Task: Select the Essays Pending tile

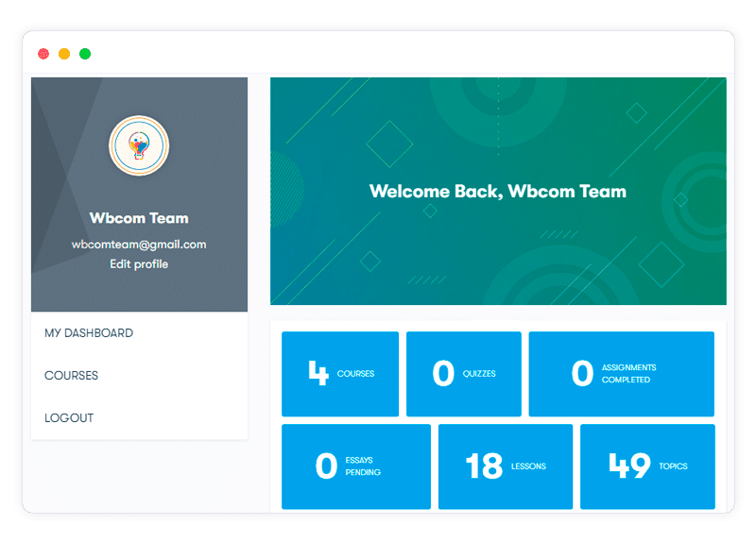Action: tap(356, 466)
